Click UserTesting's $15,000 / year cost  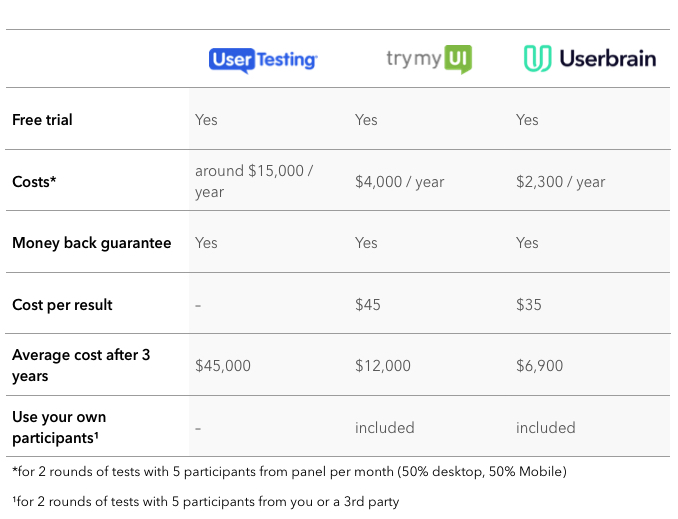[254, 181]
